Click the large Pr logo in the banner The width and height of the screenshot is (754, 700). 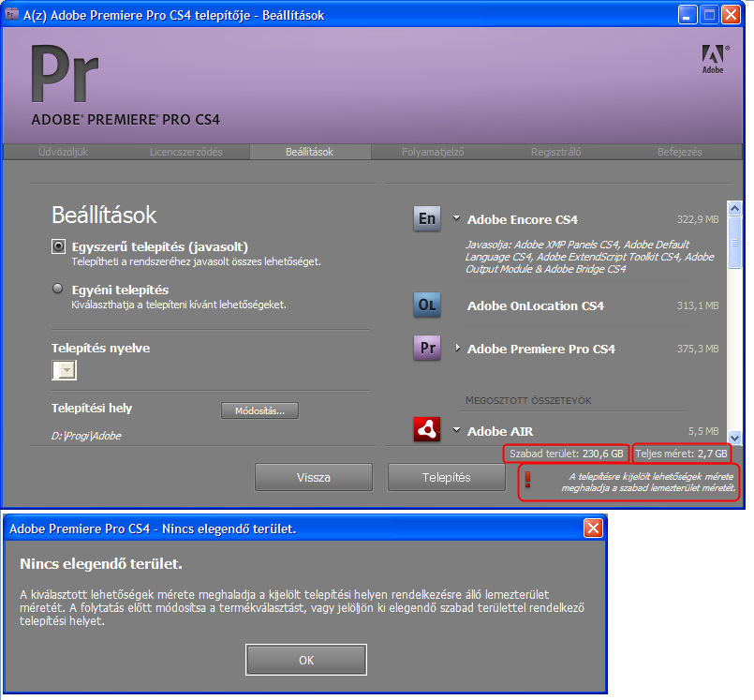(65, 73)
